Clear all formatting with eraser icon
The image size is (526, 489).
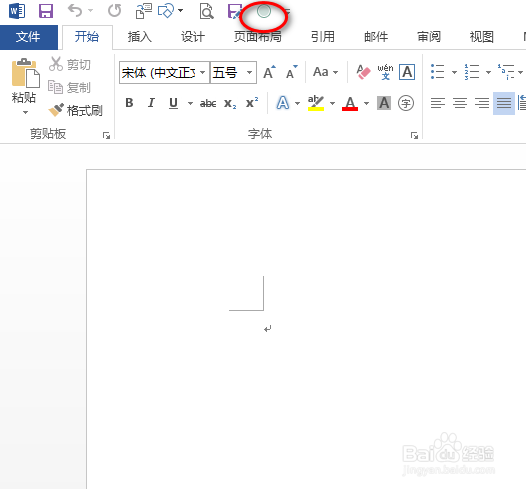point(363,72)
